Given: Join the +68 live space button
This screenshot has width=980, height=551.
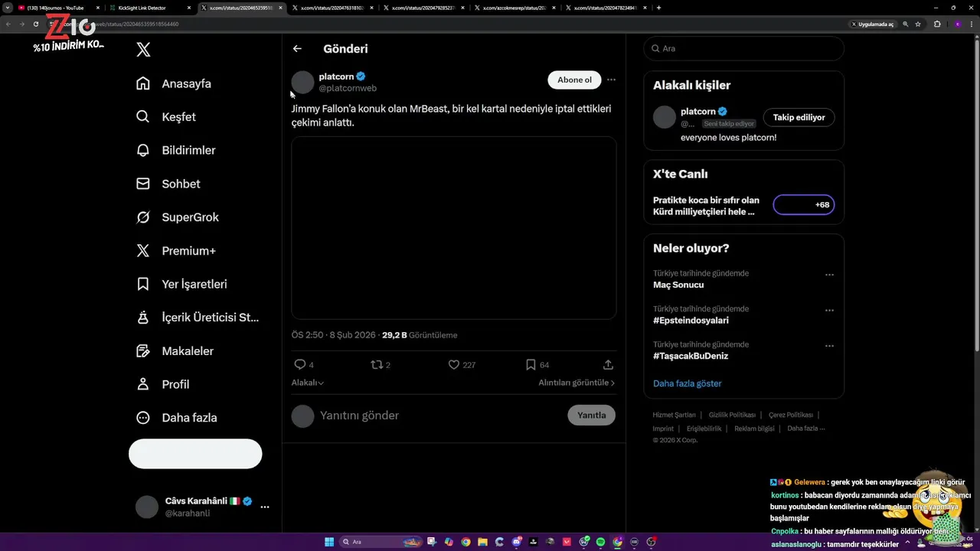Looking at the screenshot, I should [803, 205].
